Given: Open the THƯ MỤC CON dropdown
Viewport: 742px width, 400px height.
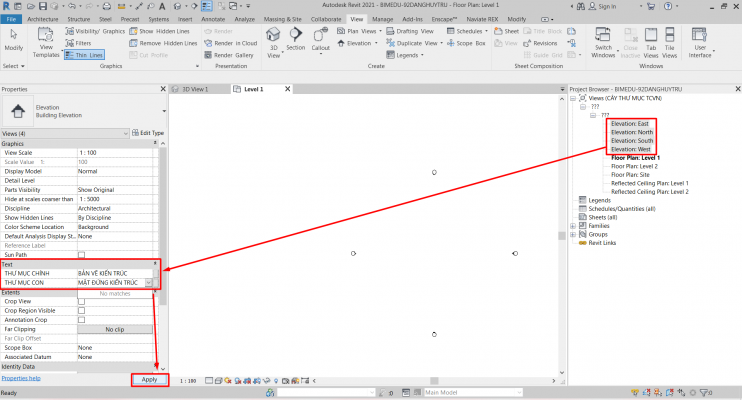Looking at the screenshot, I should point(149,283).
